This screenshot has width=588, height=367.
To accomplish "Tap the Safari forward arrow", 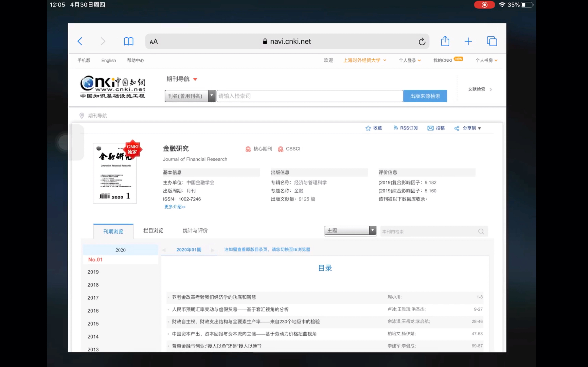I will 103,41.
